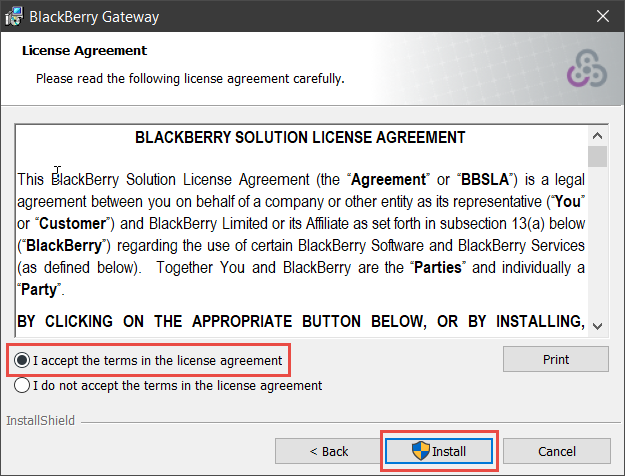Click the UAC shield icon on Install

point(421,451)
